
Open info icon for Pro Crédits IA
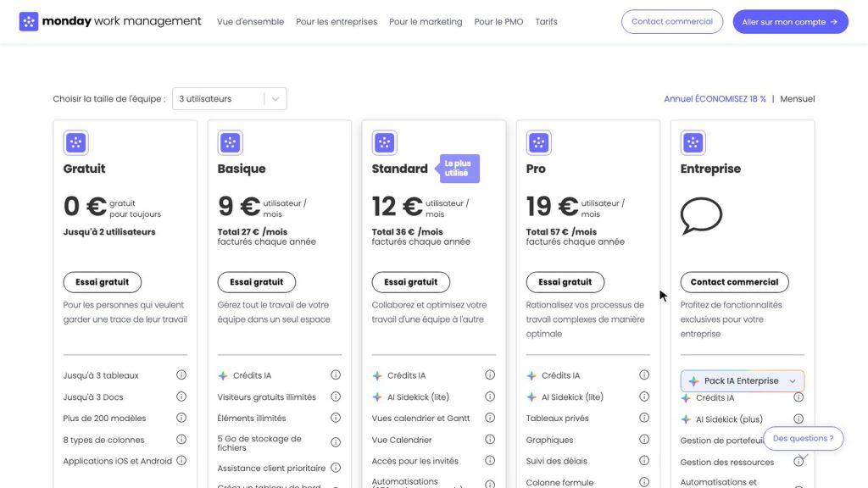(x=644, y=374)
